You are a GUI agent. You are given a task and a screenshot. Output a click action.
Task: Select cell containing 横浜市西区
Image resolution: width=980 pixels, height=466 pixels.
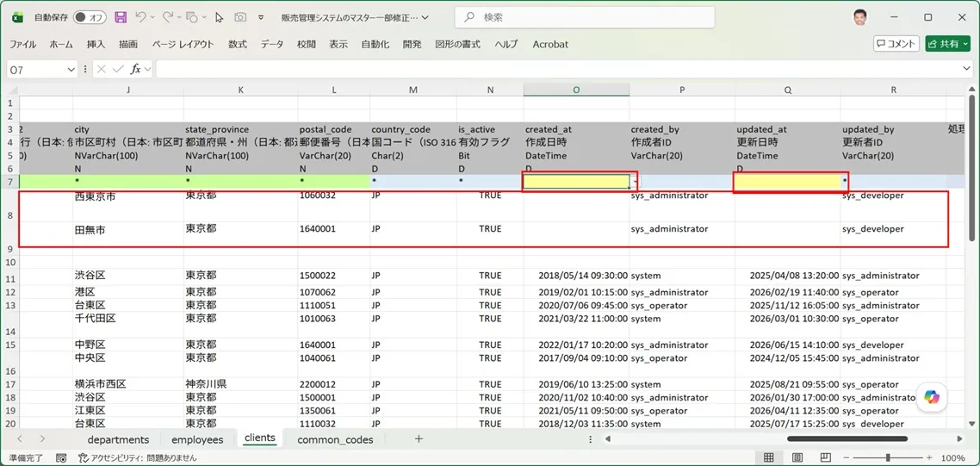point(129,384)
